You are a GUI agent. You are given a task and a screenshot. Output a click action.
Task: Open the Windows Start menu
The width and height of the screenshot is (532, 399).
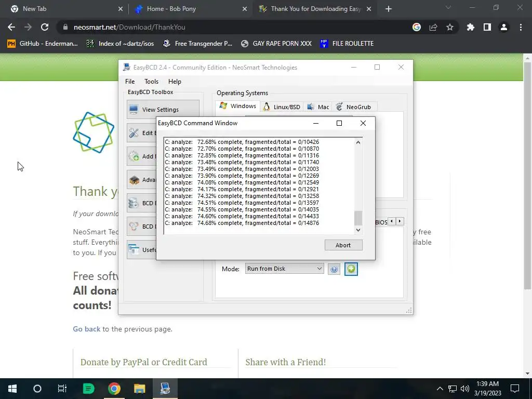pyautogui.click(x=12, y=389)
